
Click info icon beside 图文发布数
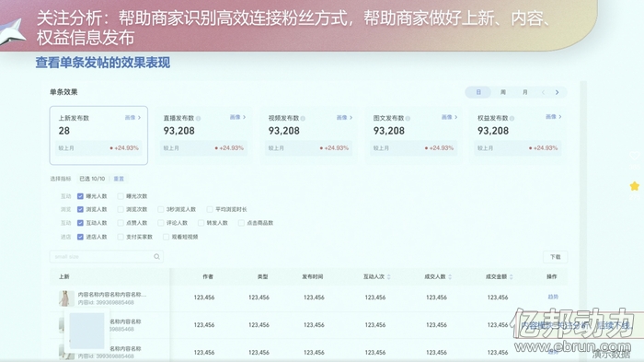click(x=408, y=119)
